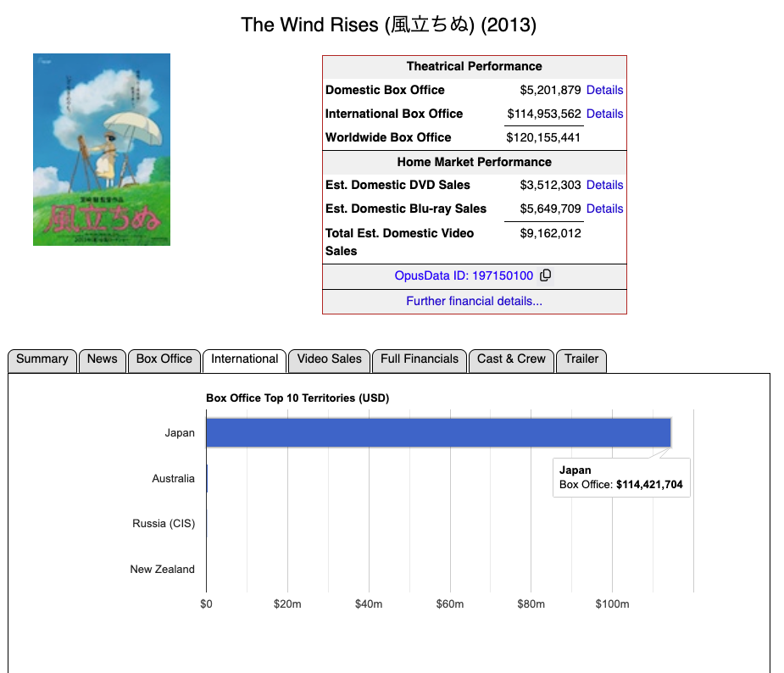The height and width of the screenshot is (673, 784).
Task: View Details for Est. Domestic Blu-ray Sales
Action: [x=604, y=209]
